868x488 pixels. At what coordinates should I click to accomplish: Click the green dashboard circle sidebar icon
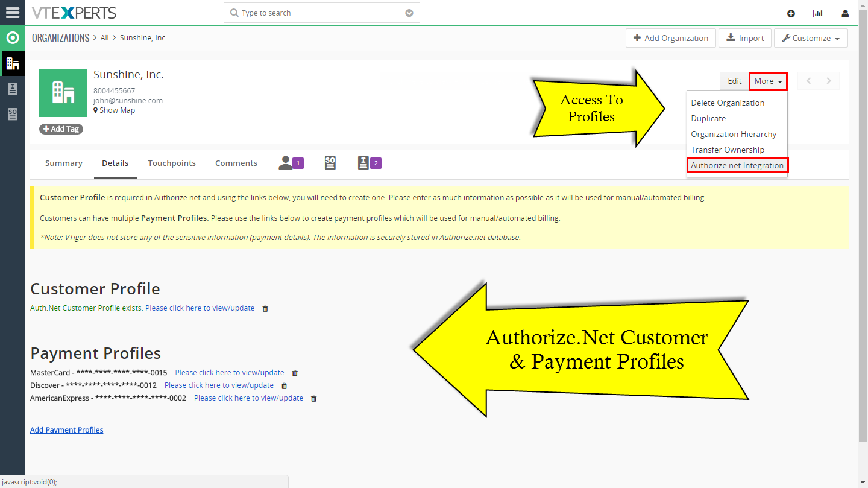pyautogui.click(x=13, y=38)
